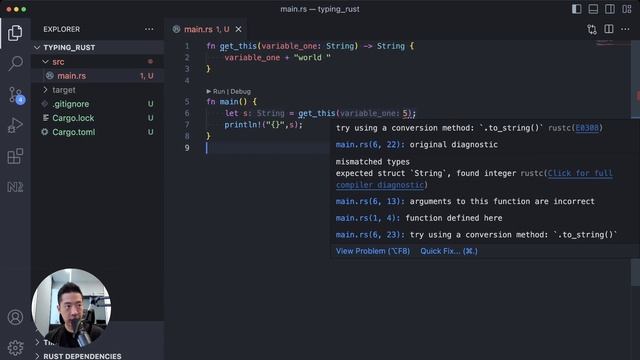Viewport: 640px width, 360px height.
Task: Open the Search view icon
Action: point(15,63)
